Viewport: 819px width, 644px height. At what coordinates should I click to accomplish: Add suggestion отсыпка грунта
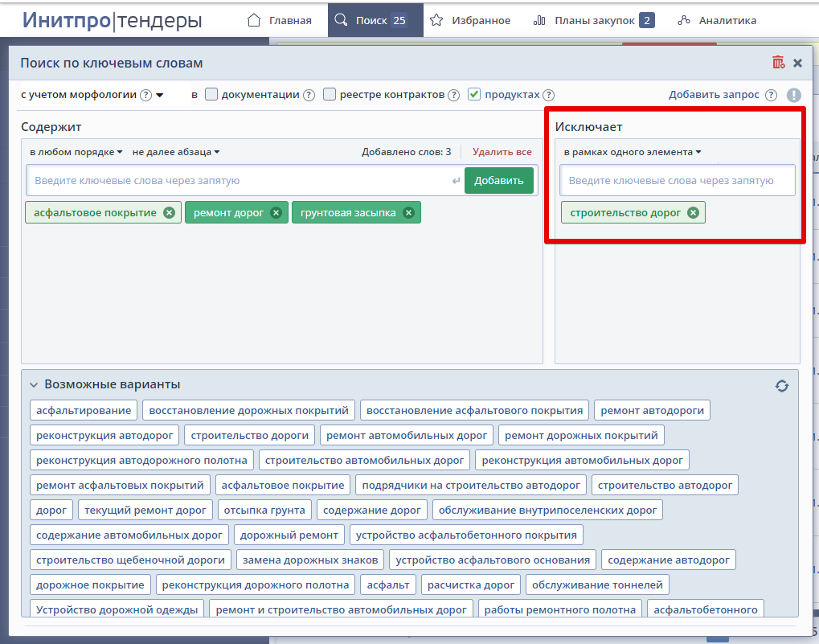tap(264, 511)
